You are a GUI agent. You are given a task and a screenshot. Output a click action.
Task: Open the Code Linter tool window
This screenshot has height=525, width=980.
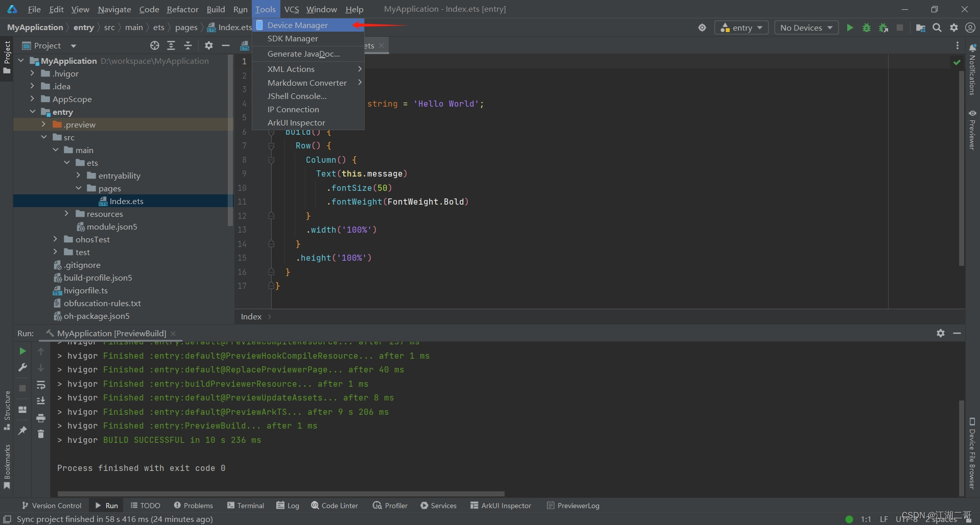[334, 506]
